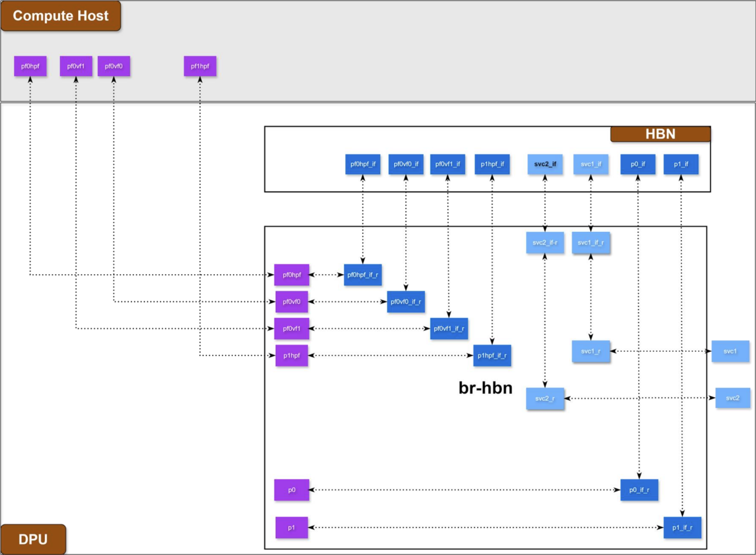This screenshot has width=756, height=555.
Task: Click the HBN title banner
Action: tap(660, 134)
